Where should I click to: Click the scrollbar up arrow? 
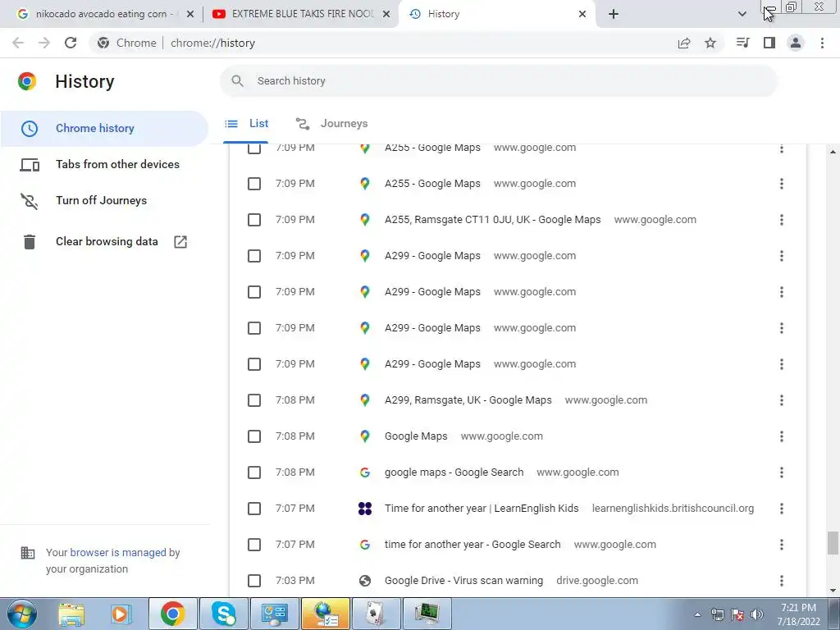[x=833, y=152]
